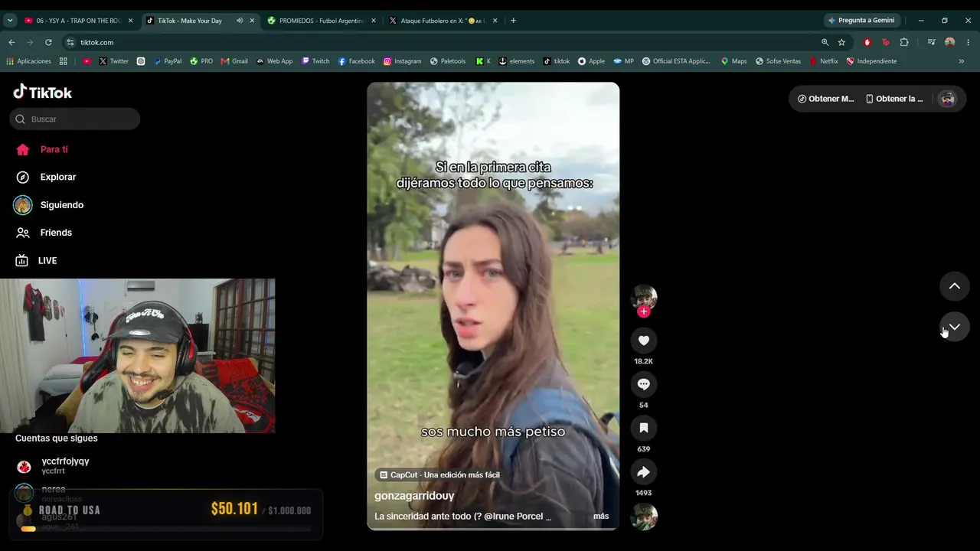980x551 pixels.
Task: Save the video with the bookmark icon
Action: tap(643, 428)
